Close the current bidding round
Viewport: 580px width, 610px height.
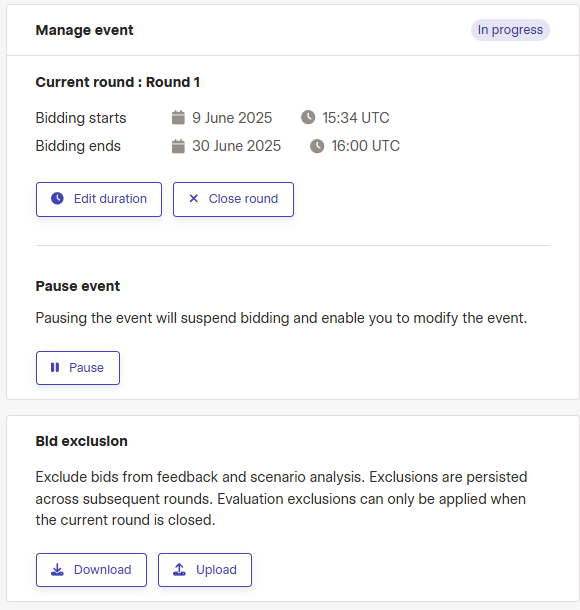[x=233, y=199]
